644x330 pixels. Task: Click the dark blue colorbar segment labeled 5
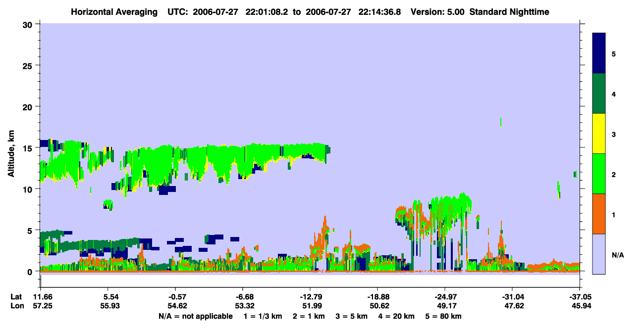(599, 53)
